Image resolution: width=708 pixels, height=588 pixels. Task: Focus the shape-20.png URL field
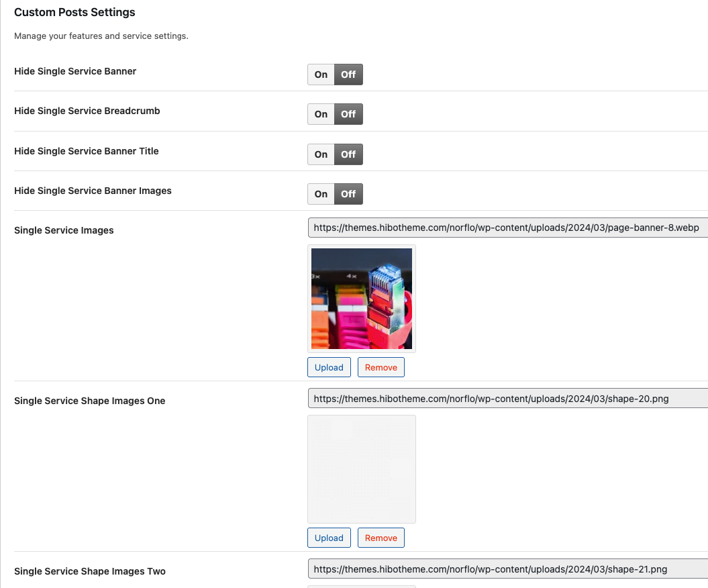[507, 398]
